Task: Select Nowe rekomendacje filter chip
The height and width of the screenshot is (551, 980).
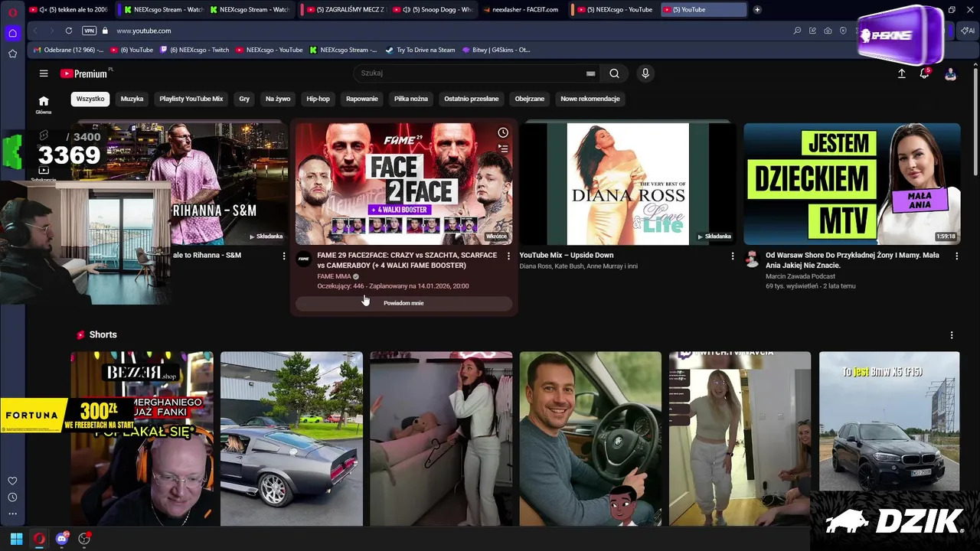Action: [x=590, y=99]
